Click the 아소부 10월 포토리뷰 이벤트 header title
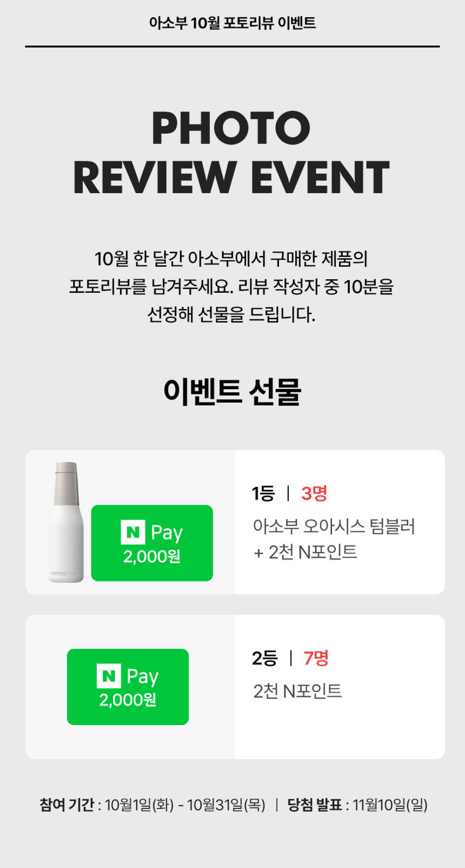The width and height of the screenshot is (465, 868). click(x=232, y=23)
